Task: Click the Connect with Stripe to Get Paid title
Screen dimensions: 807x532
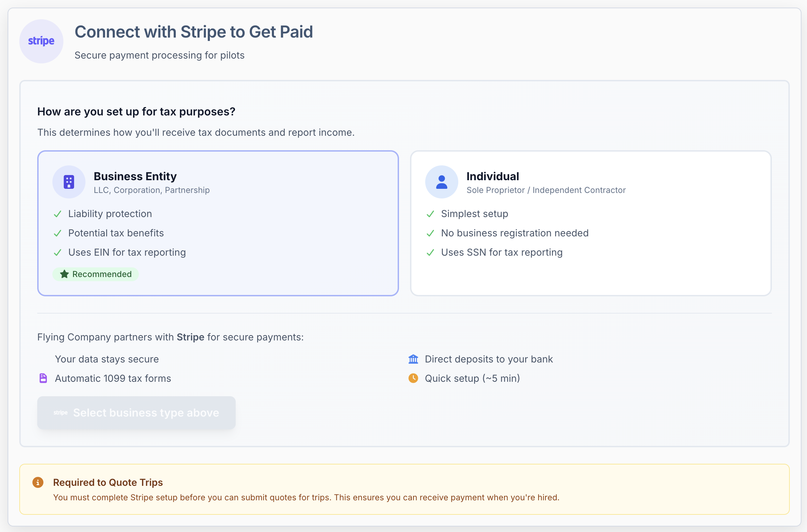Action: point(194,32)
